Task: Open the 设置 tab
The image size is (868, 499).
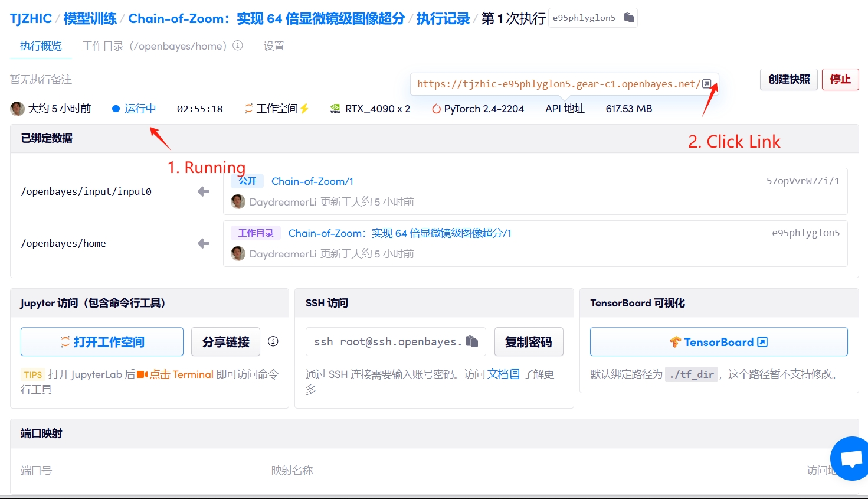Action: click(274, 46)
